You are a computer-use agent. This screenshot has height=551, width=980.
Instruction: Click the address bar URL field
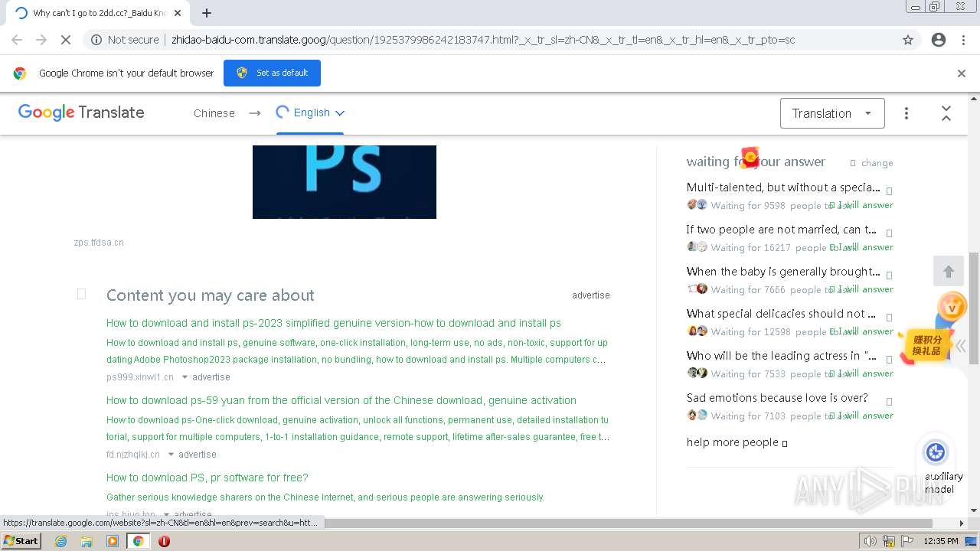pyautogui.click(x=482, y=40)
